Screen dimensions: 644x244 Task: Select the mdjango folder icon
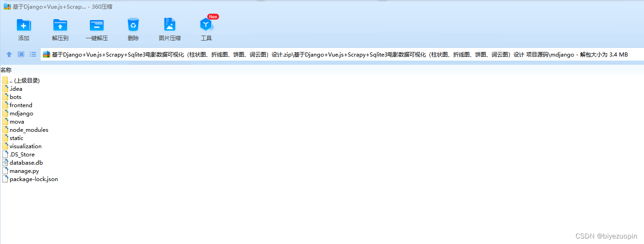pos(5,113)
